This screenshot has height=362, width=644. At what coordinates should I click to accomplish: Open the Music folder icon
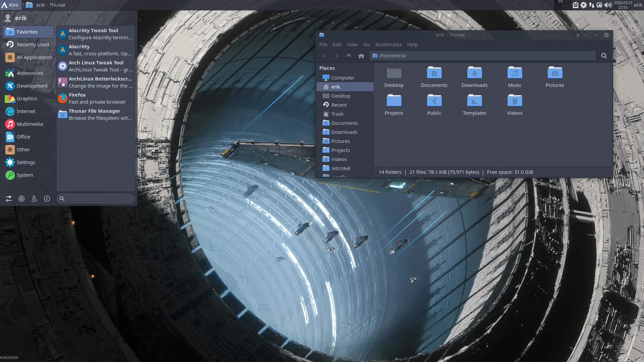coord(515,78)
